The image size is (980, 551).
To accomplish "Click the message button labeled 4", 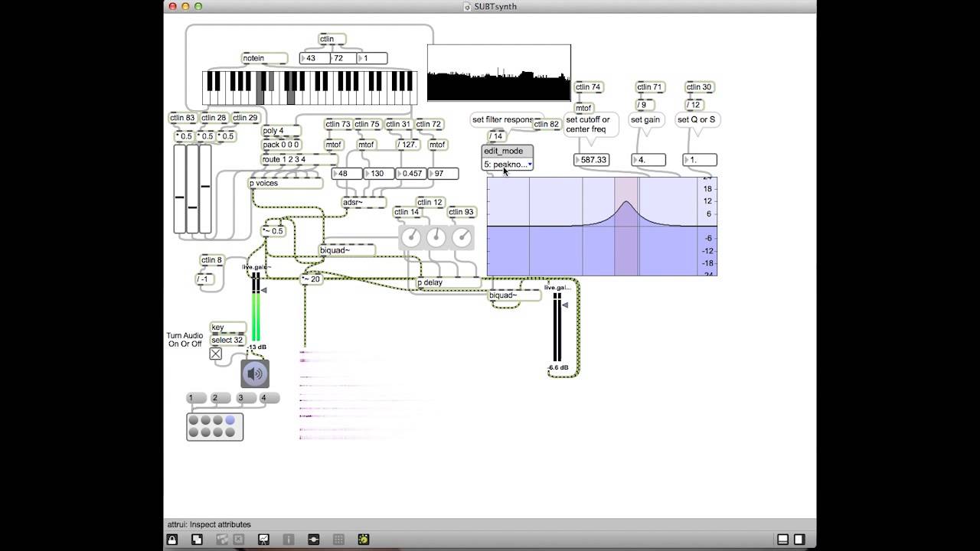I will click(x=269, y=398).
